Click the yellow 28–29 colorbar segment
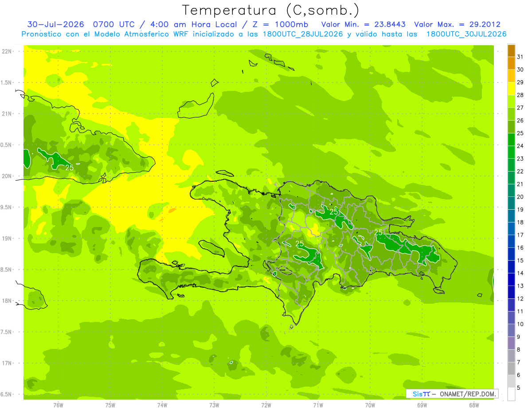The width and height of the screenshot is (532, 411). (511, 89)
